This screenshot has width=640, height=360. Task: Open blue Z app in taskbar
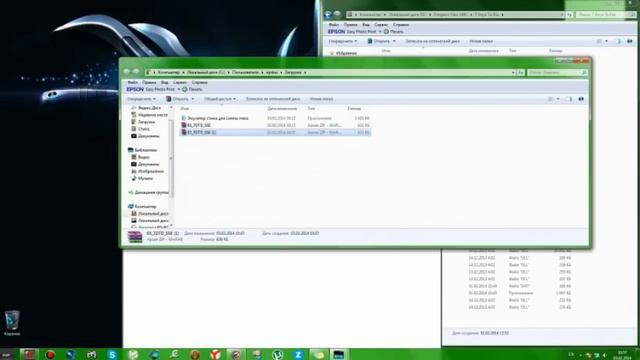point(298,355)
